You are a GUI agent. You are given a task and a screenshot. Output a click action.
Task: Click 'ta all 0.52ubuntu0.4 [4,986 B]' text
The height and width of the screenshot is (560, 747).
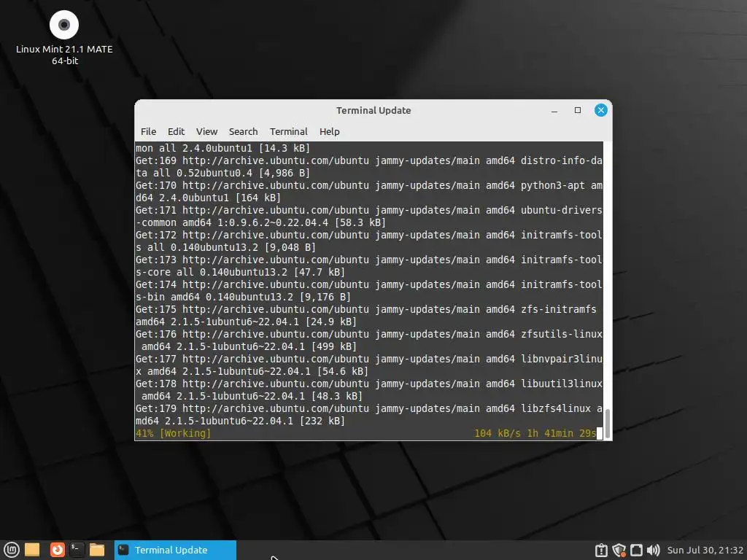(x=222, y=174)
